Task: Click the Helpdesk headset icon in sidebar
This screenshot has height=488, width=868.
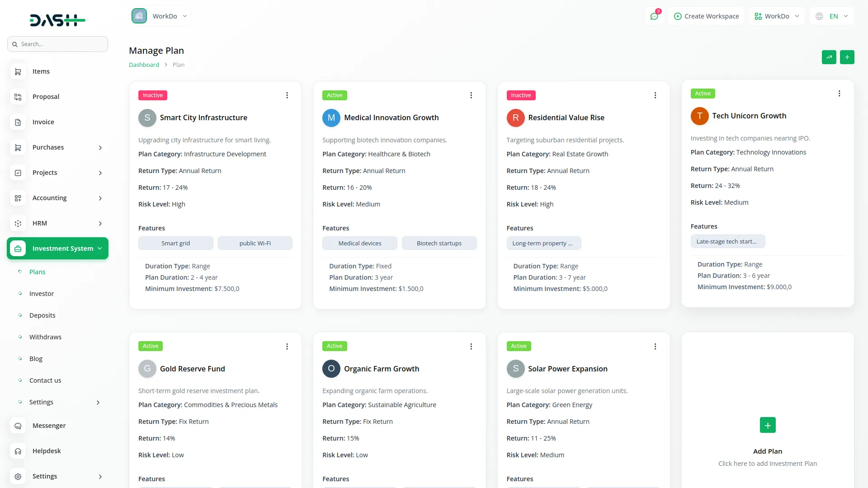Action: click(x=18, y=451)
